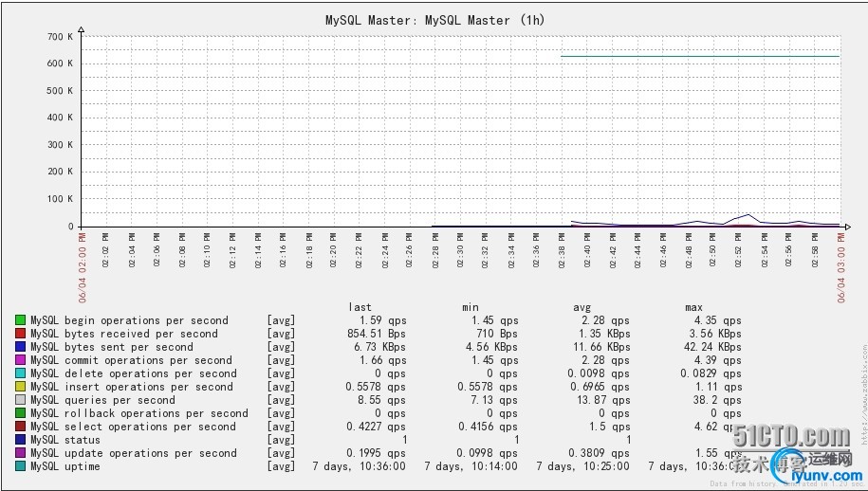Select the 'MySQL update operations per second' label
The height and width of the screenshot is (491, 868).
click(134, 453)
